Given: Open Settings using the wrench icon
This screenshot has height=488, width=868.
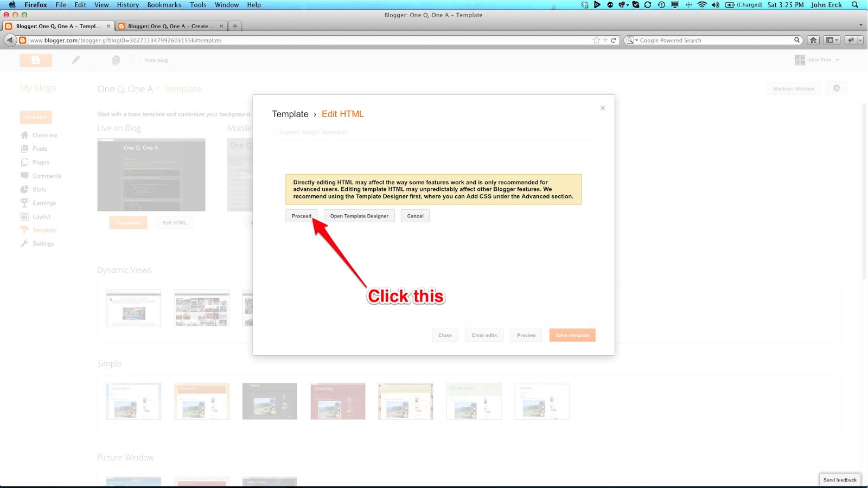Looking at the screenshot, I should (25, 243).
